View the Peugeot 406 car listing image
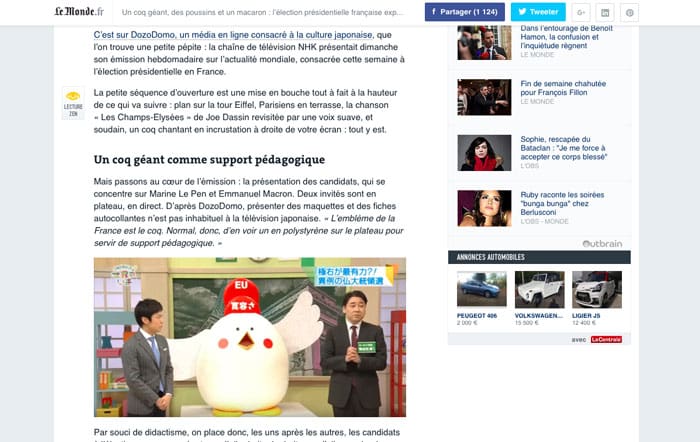This screenshot has width=700, height=442. click(x=482, y=289)
